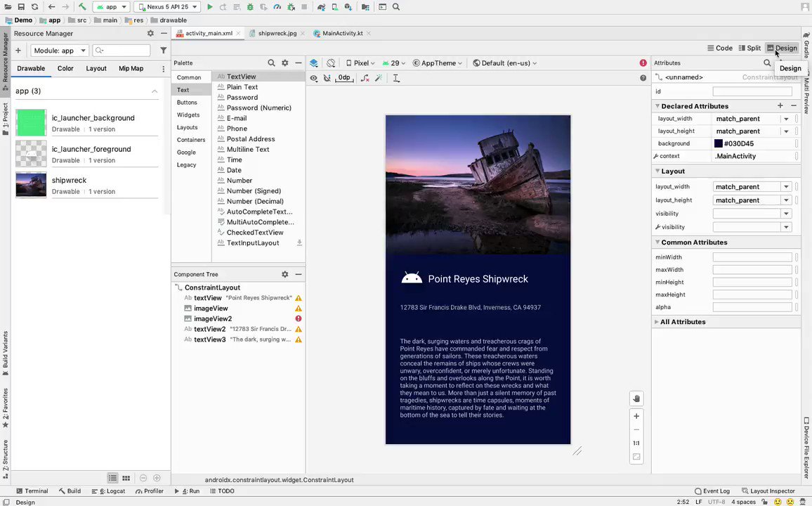Open the Event Log
Image resolution: width=812 pixels, height=506 pixels.
(712, 491)
